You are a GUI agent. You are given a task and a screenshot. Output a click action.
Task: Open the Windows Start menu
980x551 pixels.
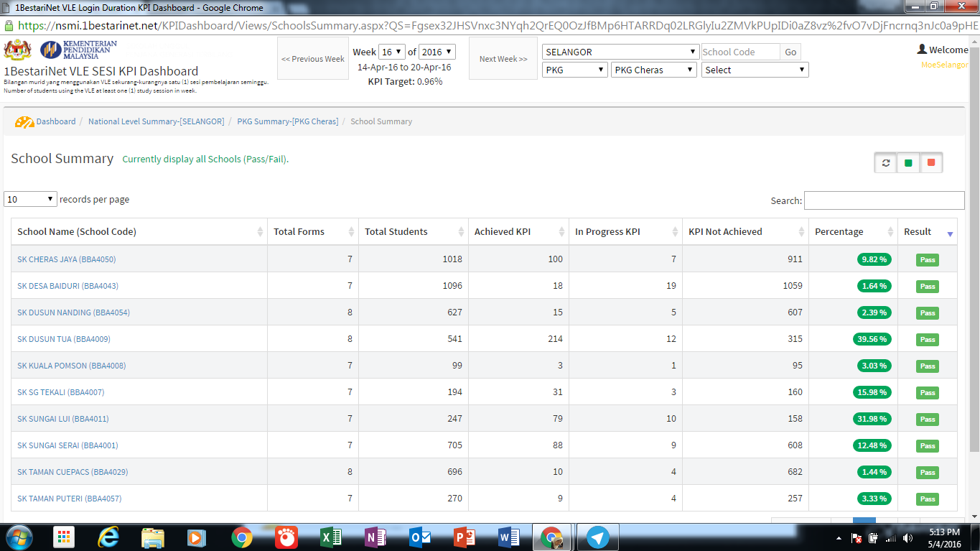pos(19,537)
